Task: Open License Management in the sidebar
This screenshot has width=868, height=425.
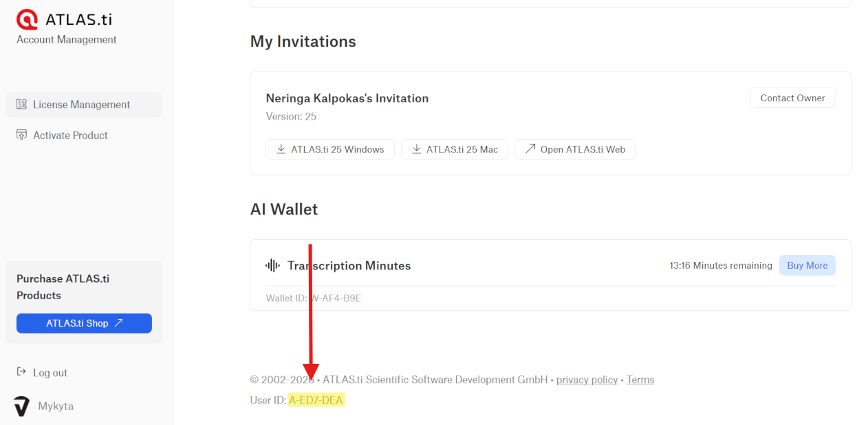Action: click(84, 105)
